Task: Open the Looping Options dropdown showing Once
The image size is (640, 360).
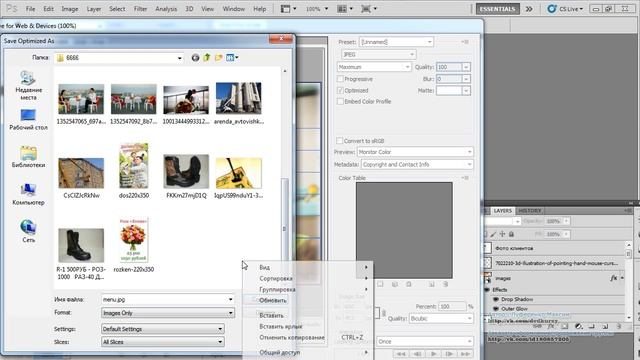Action: click(x=425, y=342)
